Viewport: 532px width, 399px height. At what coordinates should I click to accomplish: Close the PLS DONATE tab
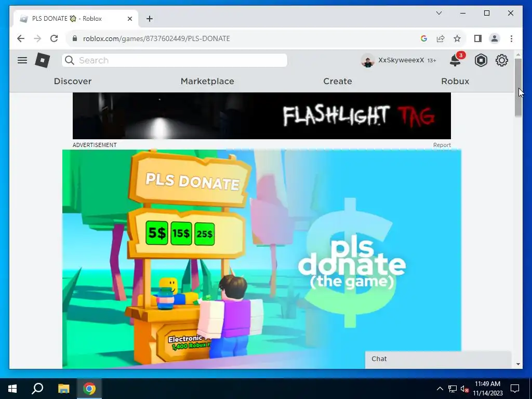tap(129, 19)
